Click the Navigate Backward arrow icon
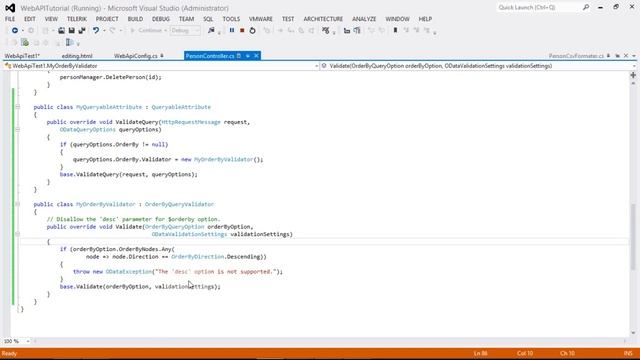 click(x=15, y=31)
